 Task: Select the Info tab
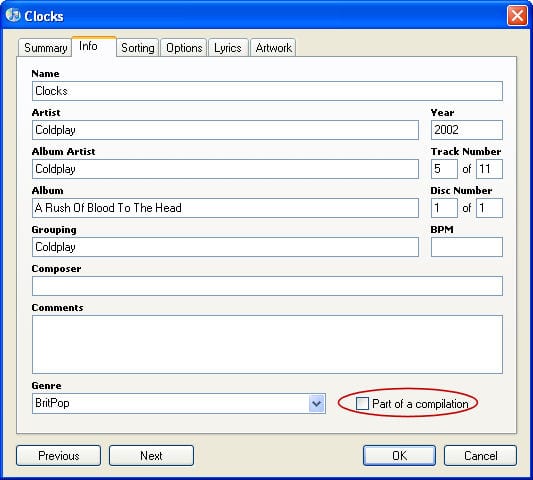(94, 46)
